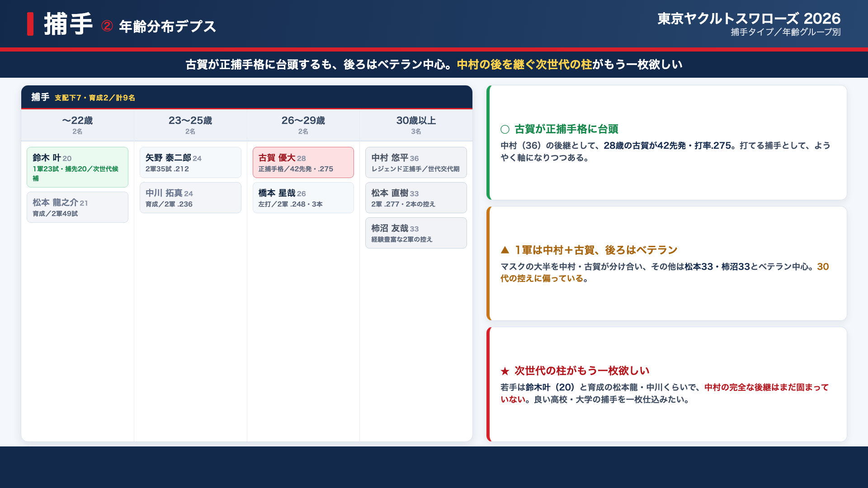Image resolution: width=868 pixels, height=488 pixels.
Task: Click the ～22歳 column header
Action: 77,125
